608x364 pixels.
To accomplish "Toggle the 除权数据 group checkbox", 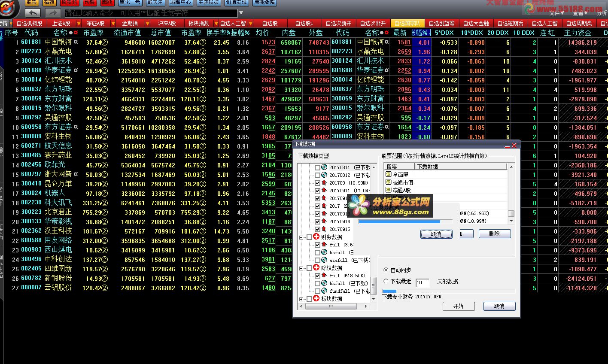I will tap(310, 268).
